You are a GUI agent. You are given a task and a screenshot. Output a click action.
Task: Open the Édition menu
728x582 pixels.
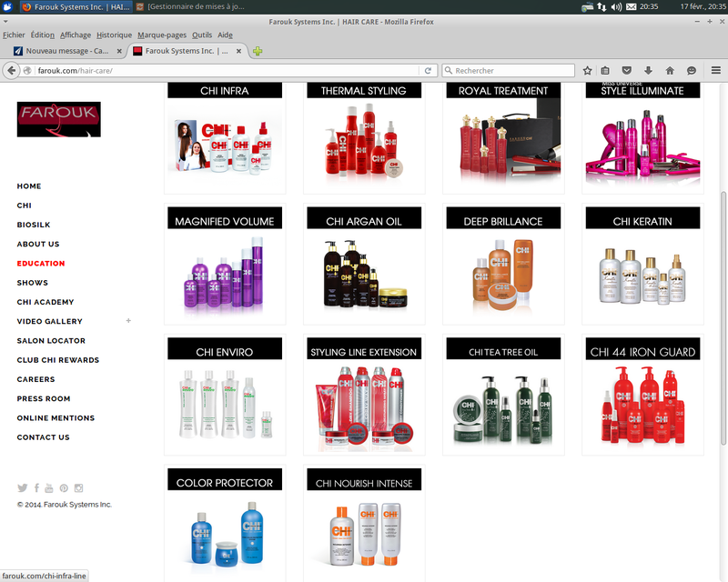[42, 35]
